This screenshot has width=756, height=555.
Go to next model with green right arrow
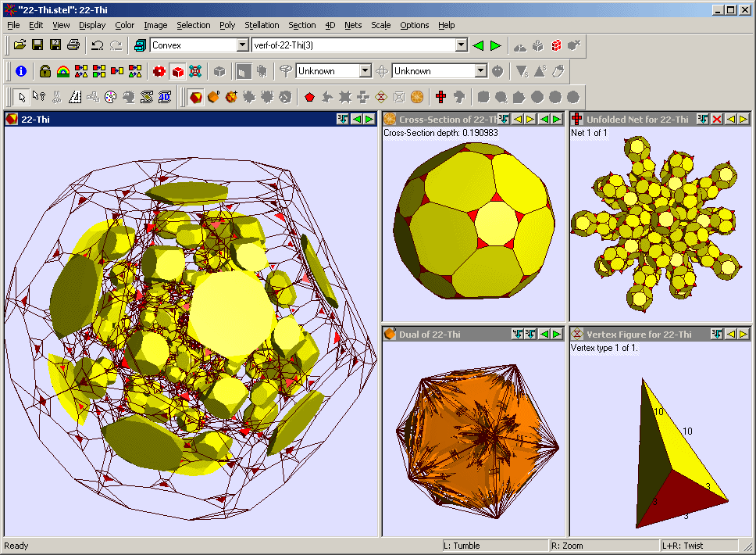[495, 45]
